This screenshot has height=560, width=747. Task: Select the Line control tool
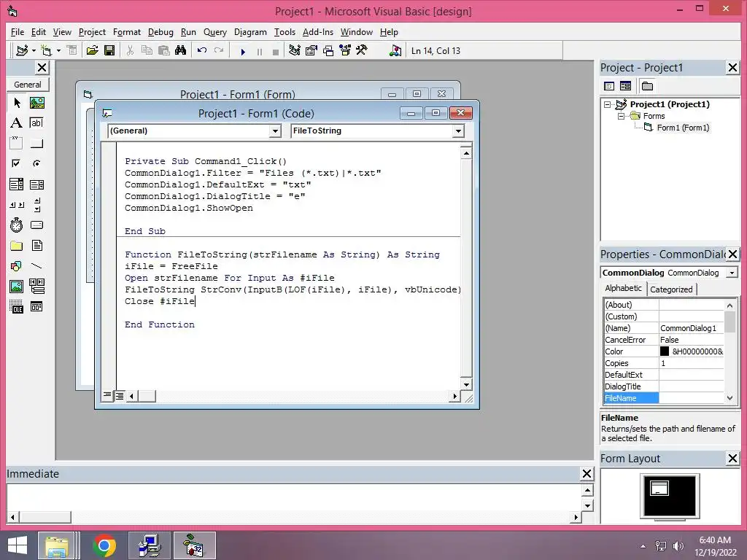[36, 265]
